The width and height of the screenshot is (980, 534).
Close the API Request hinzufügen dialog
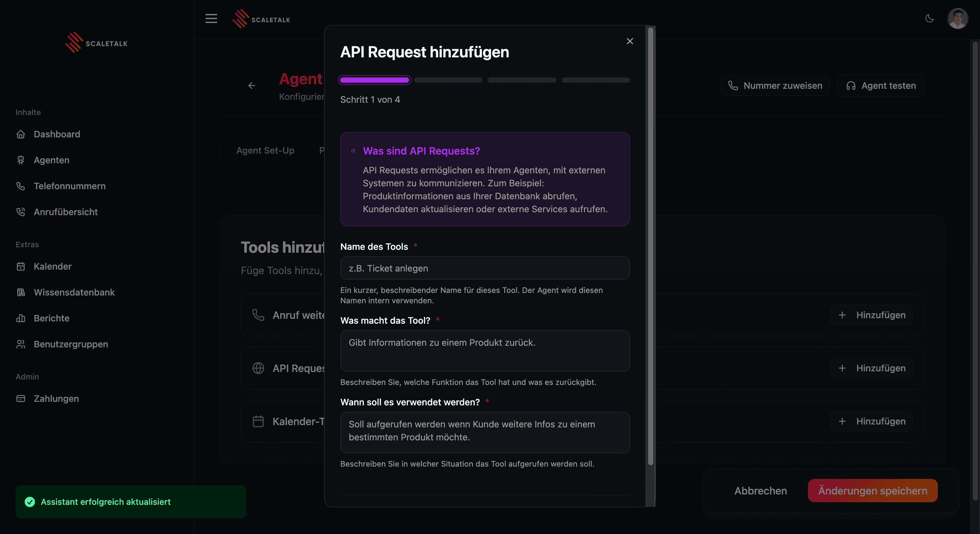click(x=630, y=41)
